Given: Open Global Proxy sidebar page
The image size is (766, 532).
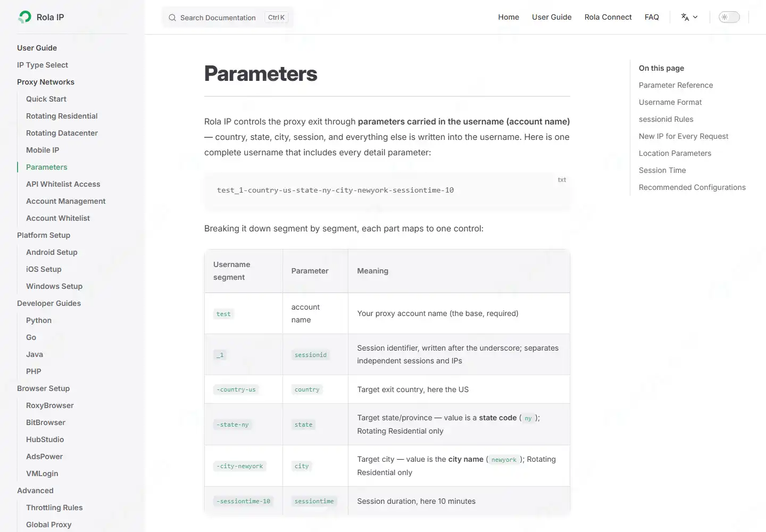Looking at the screenshot, I should (49, 525).
